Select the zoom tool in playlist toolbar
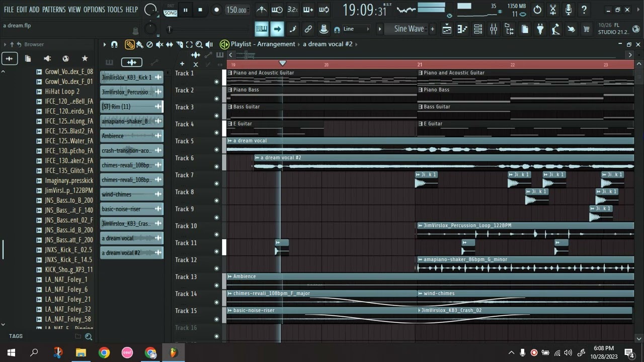The width and height of the screenshot is (644, 362). point(199,44)
